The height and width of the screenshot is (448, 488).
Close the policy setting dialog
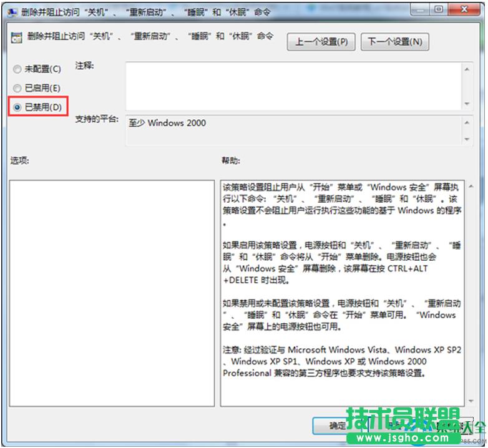pos(465,9)
